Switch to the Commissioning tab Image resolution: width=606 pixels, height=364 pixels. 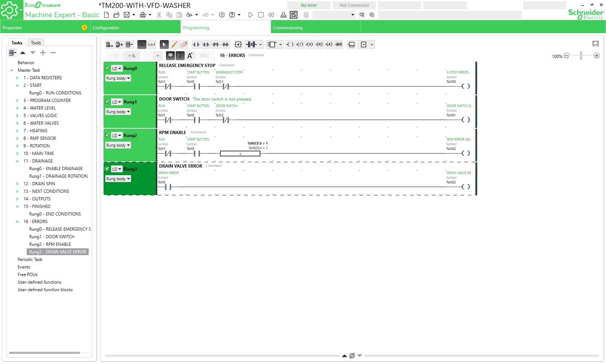(287, 28)
